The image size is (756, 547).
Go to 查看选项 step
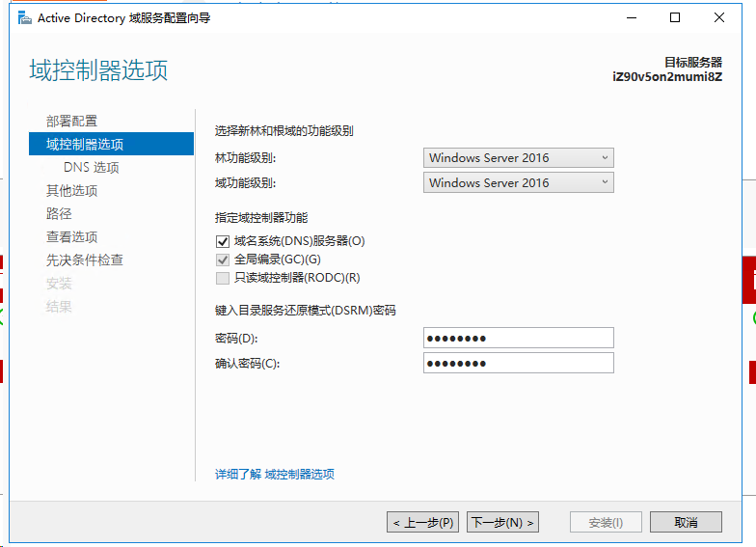pyautogui.click(x=71, y=237)
